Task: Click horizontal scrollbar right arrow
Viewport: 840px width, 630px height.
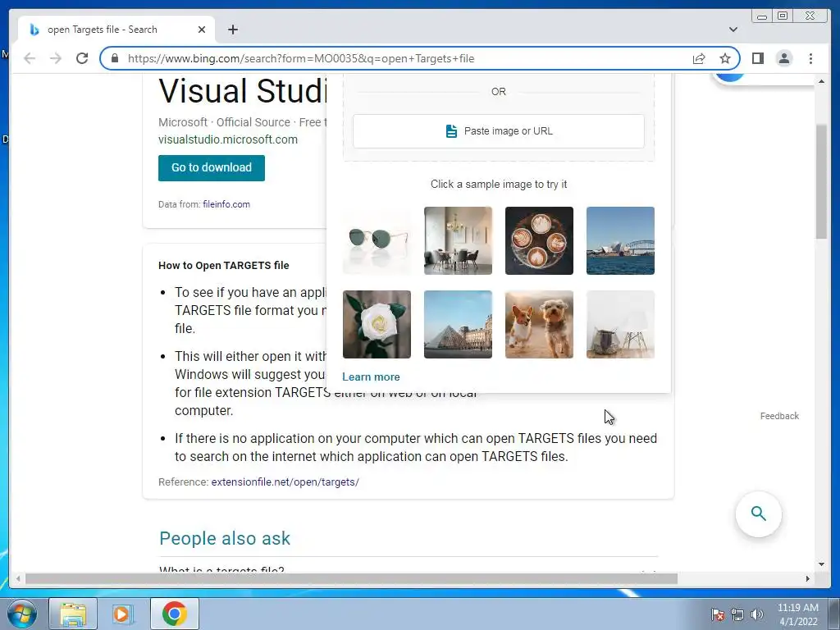Action: [x=807, y=578]
